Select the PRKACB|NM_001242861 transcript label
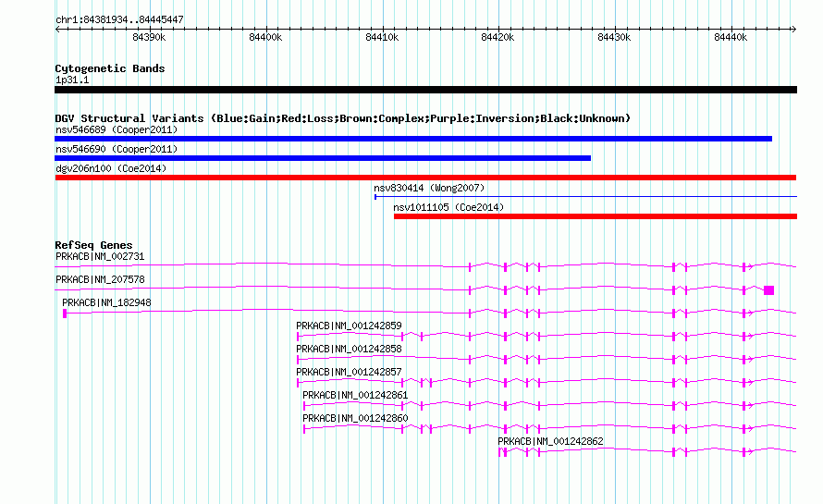Image resolution: width=823 pixels, height=504 pixels. [x=355, y=395]
